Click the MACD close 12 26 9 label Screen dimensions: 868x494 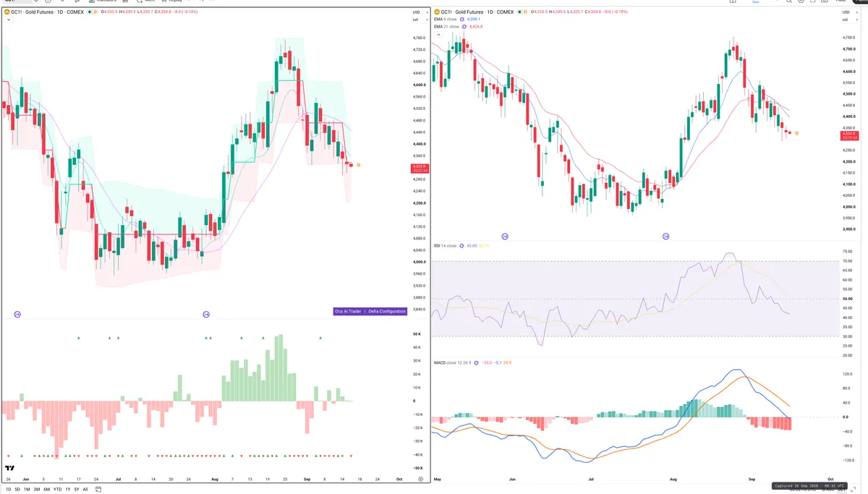click(453, 362)
